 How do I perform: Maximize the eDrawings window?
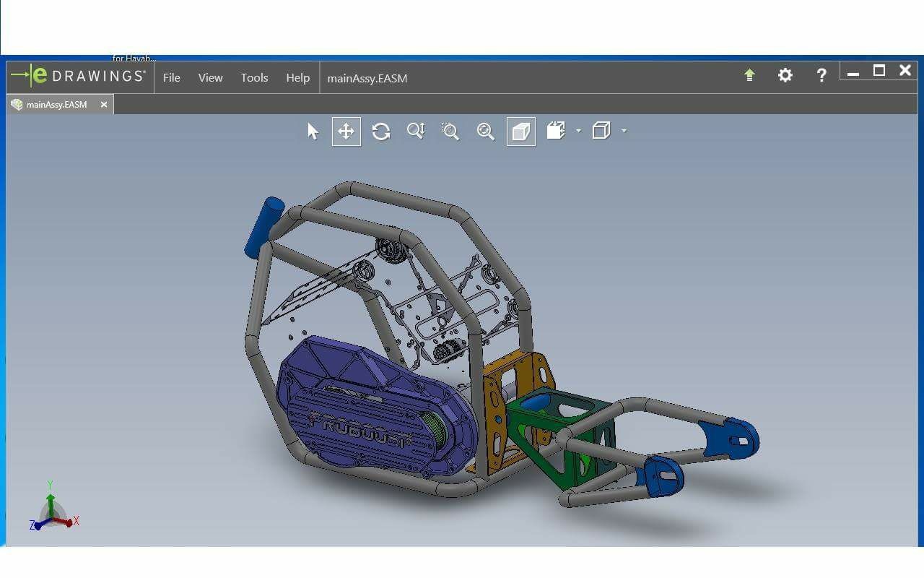tap(879, 71)
